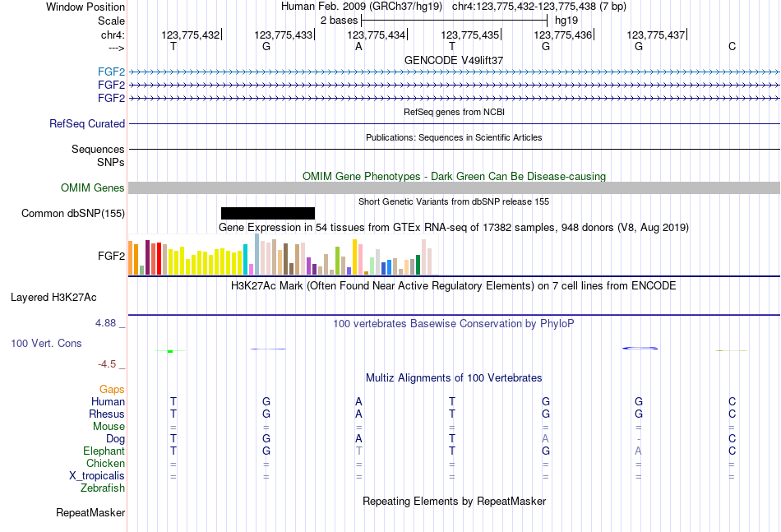Open Repeating Elements by RepeatMasker title

coord(454,501)
